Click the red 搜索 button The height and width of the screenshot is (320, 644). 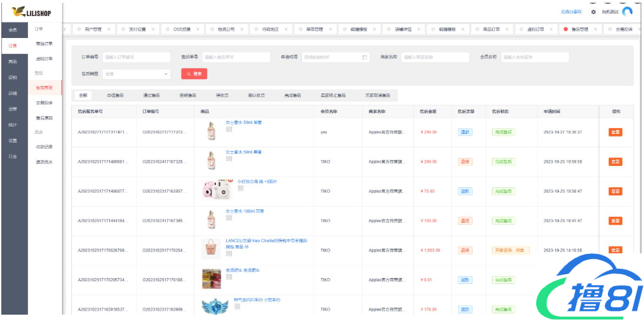point(194,74)
